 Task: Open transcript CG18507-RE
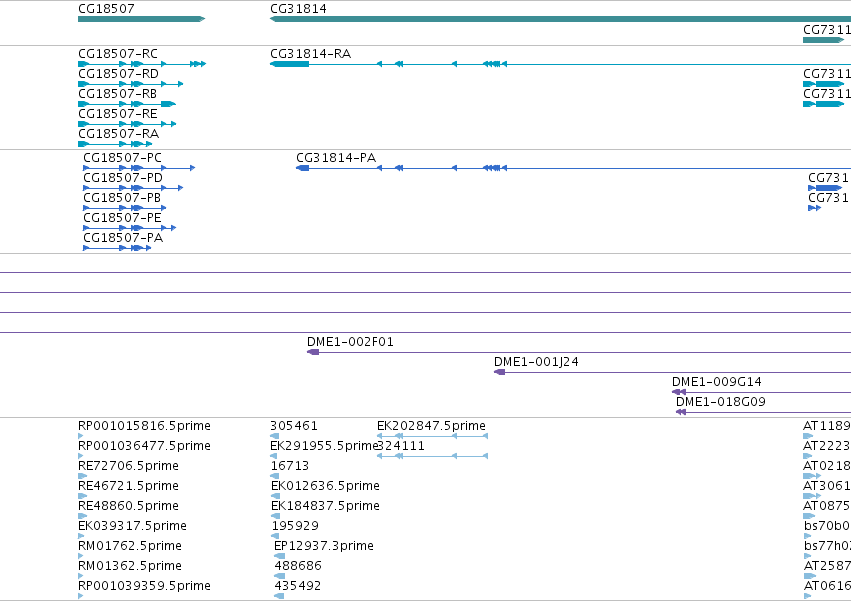(x=118, y=114)
